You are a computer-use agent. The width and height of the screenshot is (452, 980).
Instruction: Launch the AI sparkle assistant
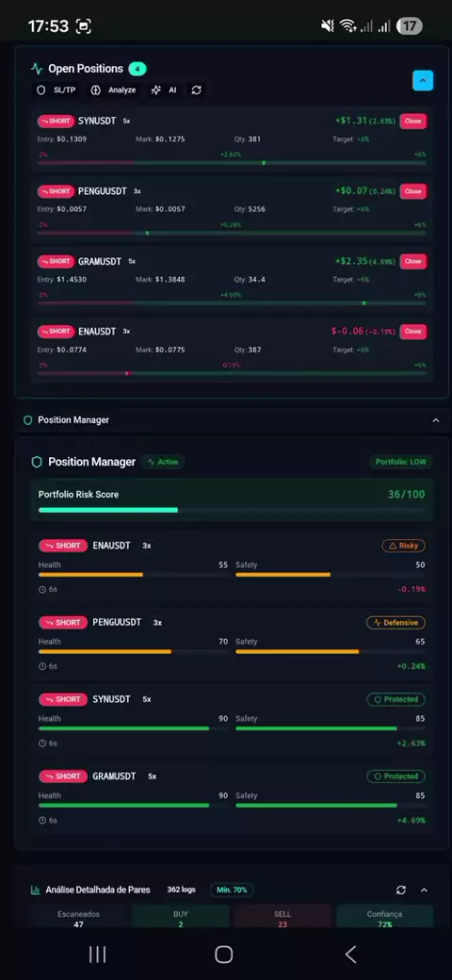(164, 90)
